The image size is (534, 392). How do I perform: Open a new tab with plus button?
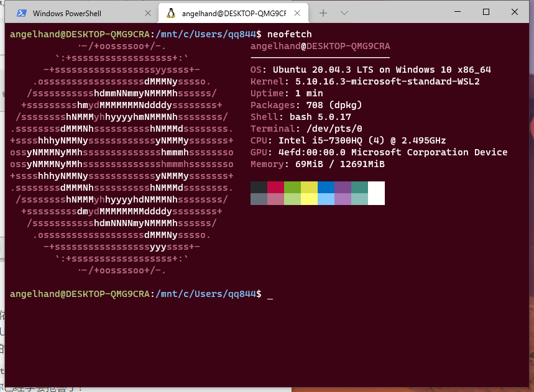(323, 13)
